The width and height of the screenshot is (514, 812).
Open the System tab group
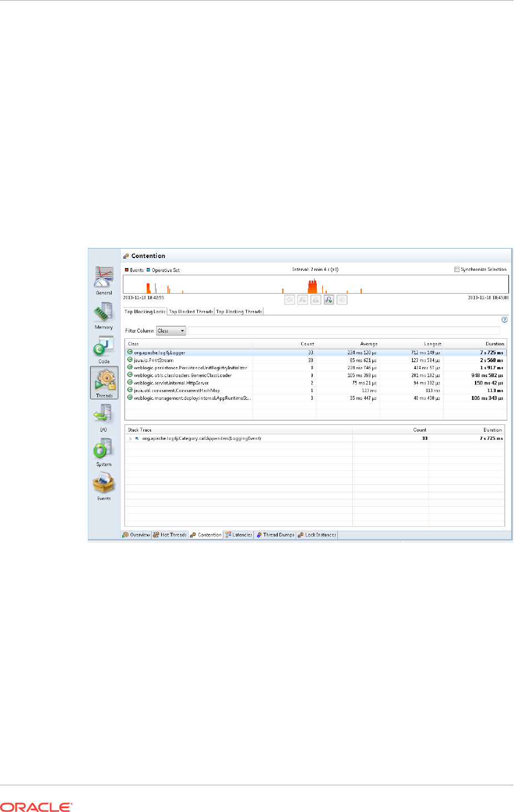104,452
